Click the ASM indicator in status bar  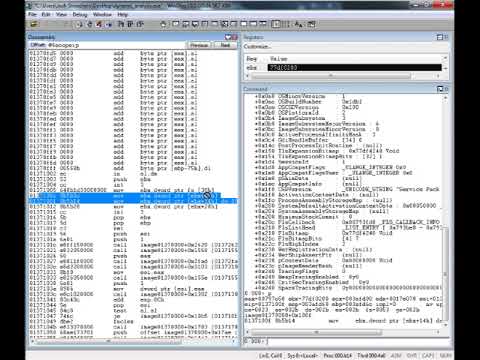pos(396,356)
